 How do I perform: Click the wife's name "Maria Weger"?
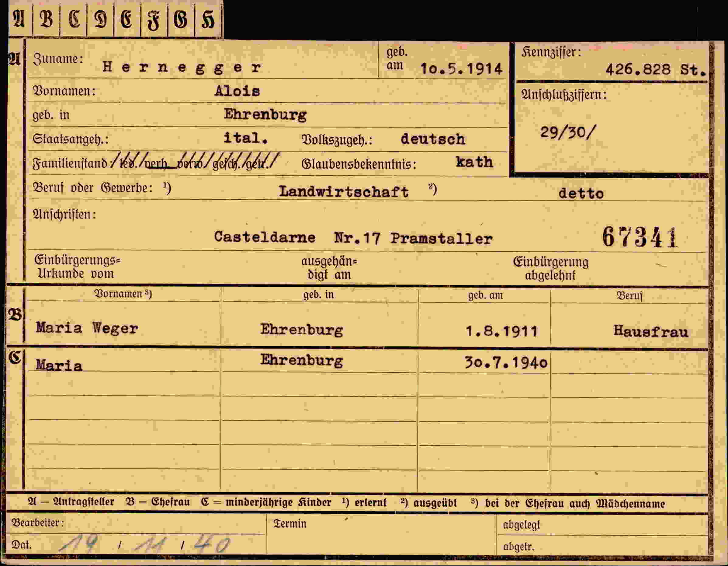pyautogui.click(x=87, y=328)
